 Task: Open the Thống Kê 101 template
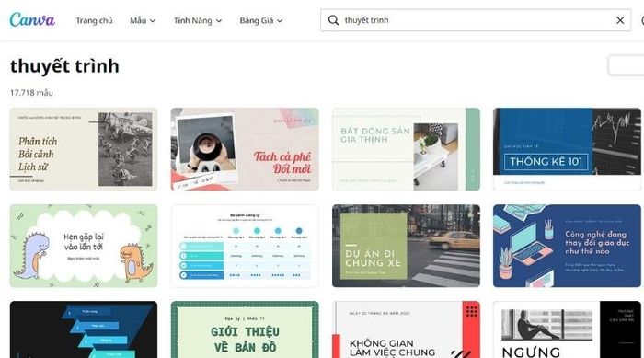coord(567,149)
